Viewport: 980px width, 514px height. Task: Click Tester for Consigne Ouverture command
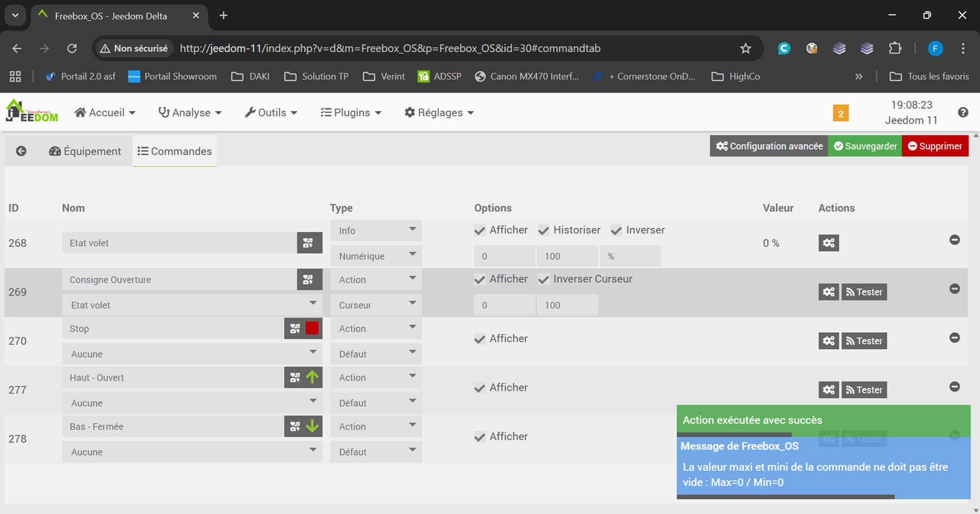(x=864, y=292)
